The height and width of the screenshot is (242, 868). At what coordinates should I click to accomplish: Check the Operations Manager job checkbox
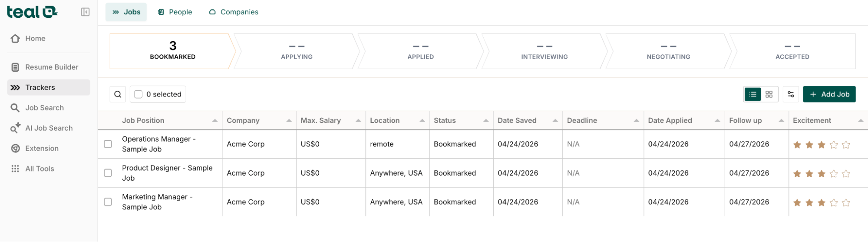pos(108,144)
